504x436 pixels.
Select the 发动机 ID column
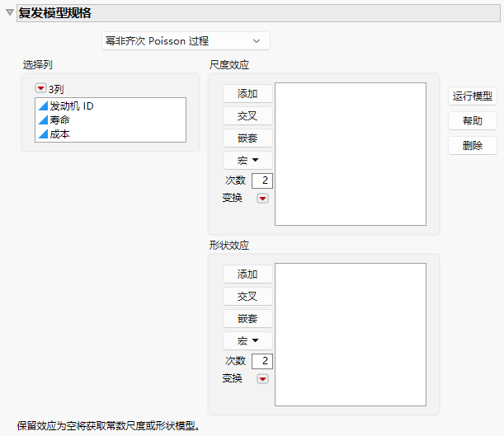pos(111,106)
